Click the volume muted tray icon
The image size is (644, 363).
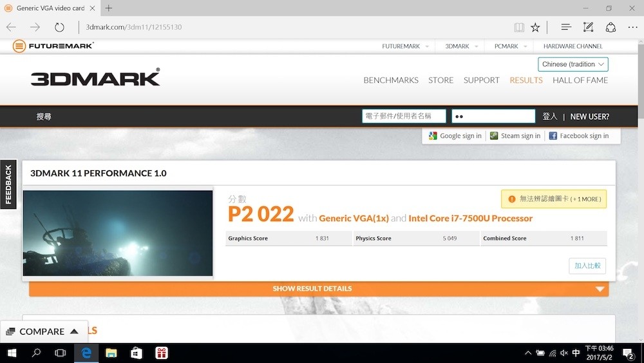click(x=564, y=353)
